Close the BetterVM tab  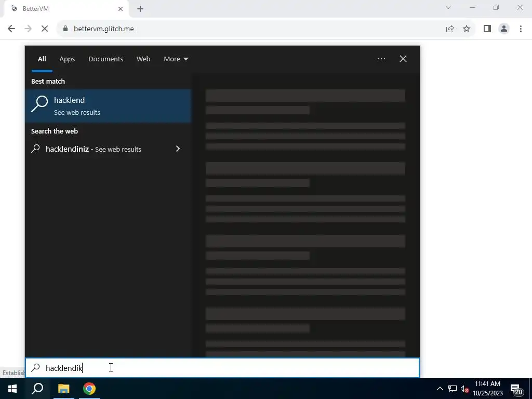121,9
